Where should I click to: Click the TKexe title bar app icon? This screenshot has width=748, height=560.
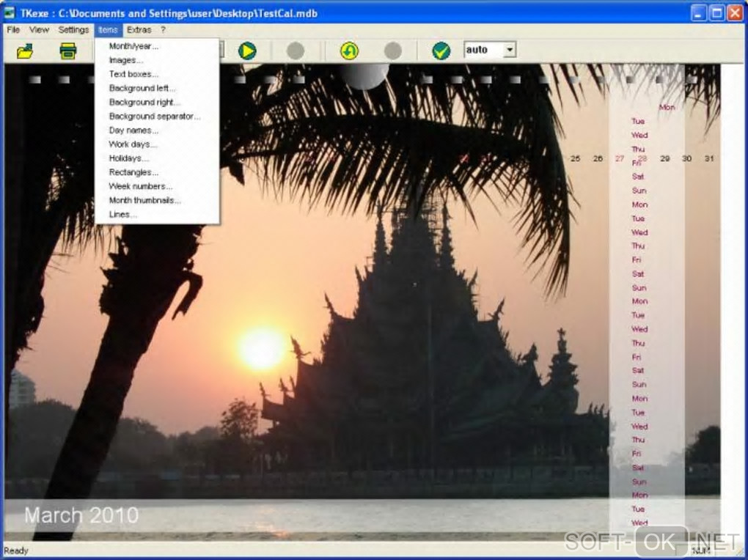[10, 12]
